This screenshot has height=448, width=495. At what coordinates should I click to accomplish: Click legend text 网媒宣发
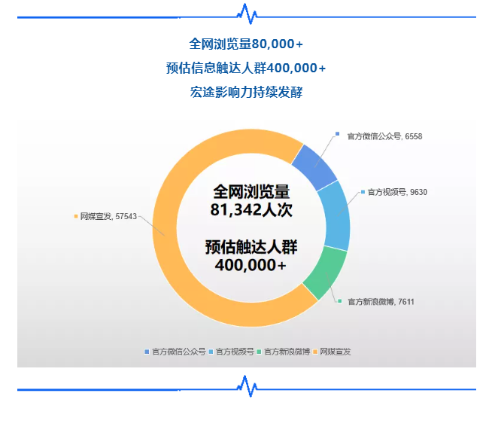pos(336,352)
